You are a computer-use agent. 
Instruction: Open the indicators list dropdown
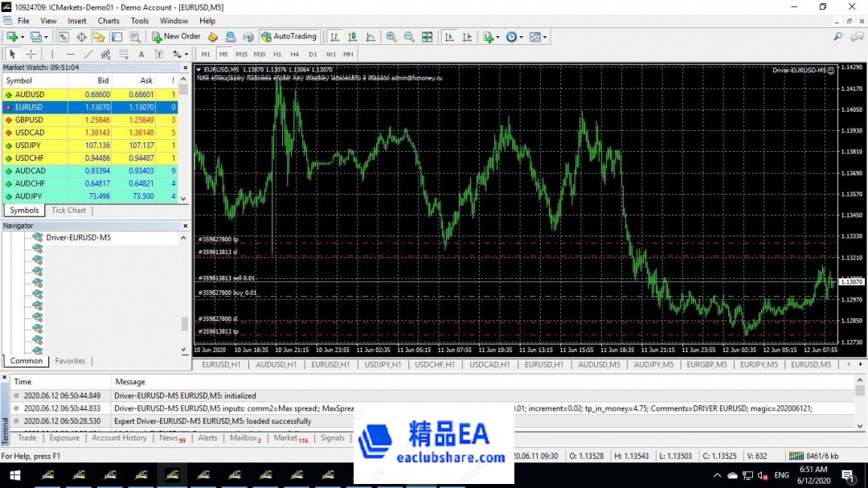tap(490, 37)
